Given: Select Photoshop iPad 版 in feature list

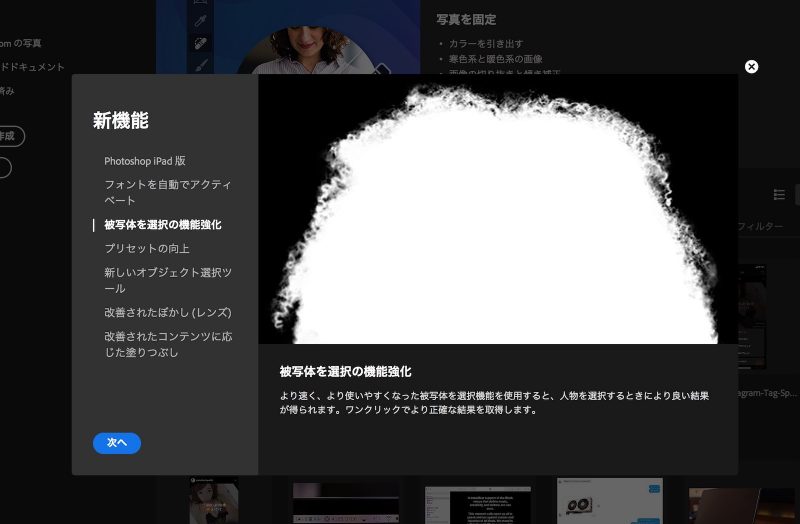Looking at the screenshot, I should (x=145, y=161).
